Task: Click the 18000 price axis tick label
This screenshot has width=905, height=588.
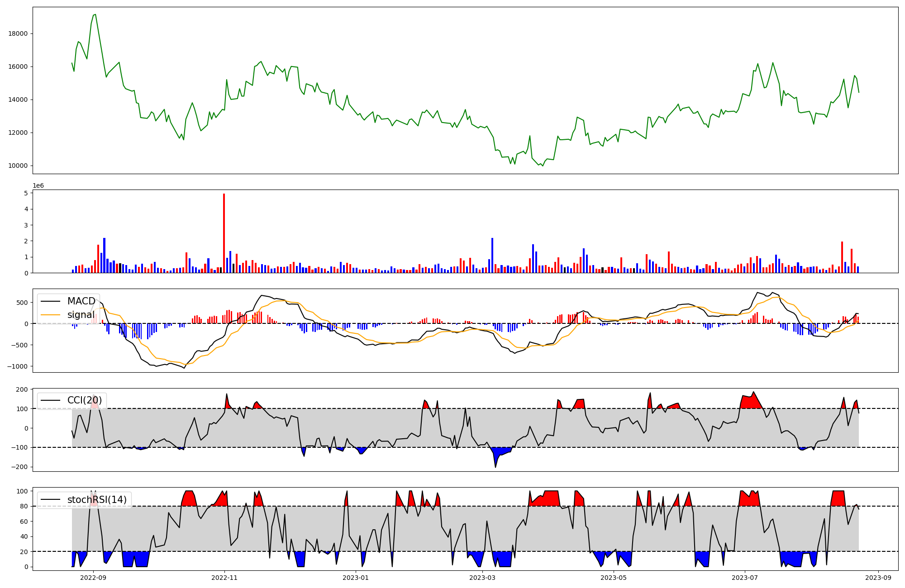Action: [x=18, y=33]
